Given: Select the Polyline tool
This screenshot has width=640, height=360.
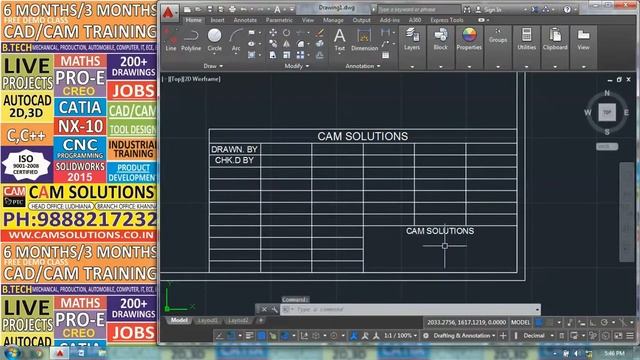Looking at the screenshot, I should (x=191, y=40).
